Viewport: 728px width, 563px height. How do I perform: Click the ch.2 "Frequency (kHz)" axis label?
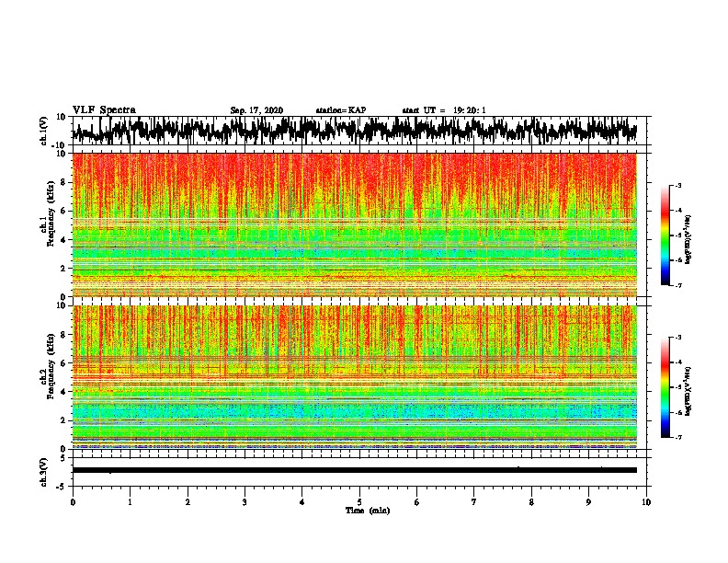pos(51,366)
